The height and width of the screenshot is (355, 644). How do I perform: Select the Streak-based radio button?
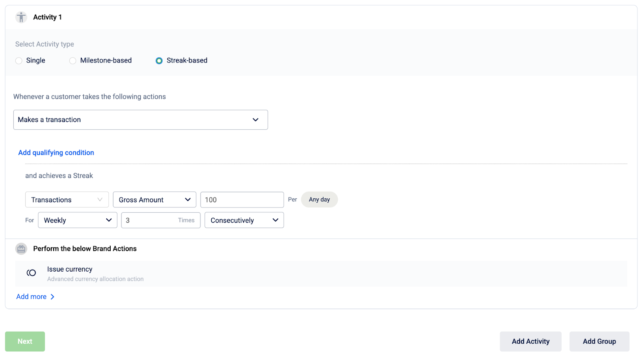point(159,61)
